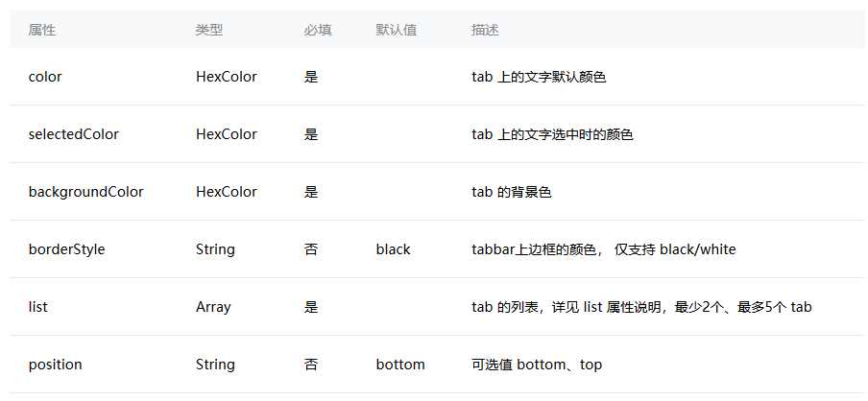Click description 'tab 的背景色'
Viewport: 868px width, 401px height.
coord(512,192)
